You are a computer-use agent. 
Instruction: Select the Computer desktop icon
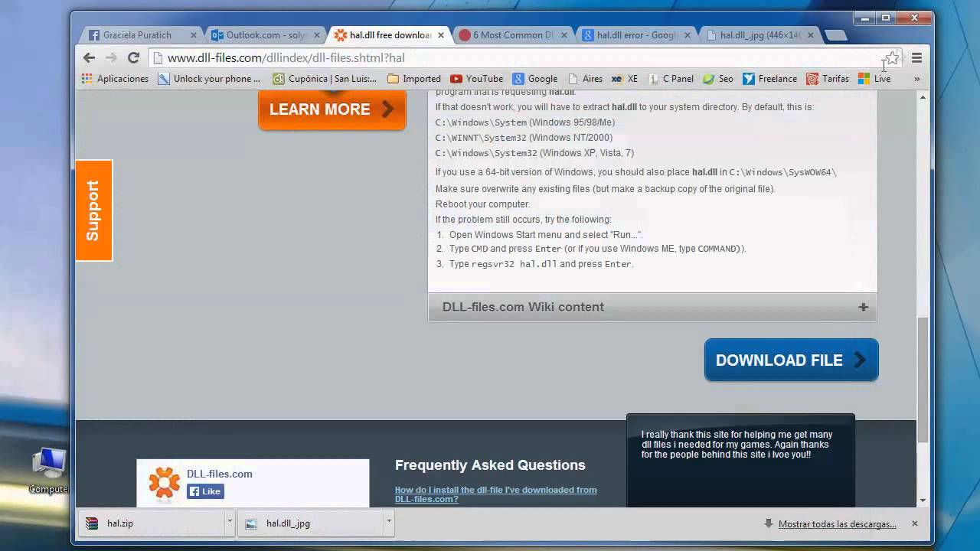(x=49, y=471)
